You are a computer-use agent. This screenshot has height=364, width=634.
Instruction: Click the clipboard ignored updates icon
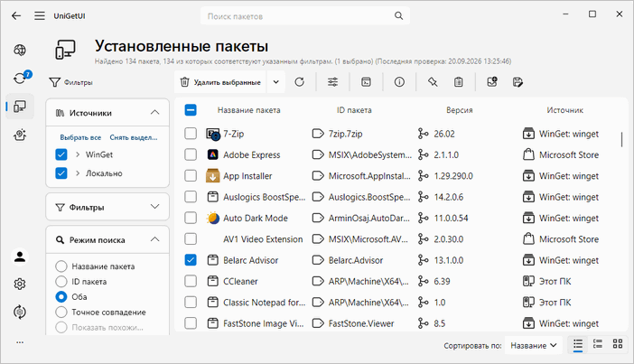pyautogui.click(x=458, y=82)
